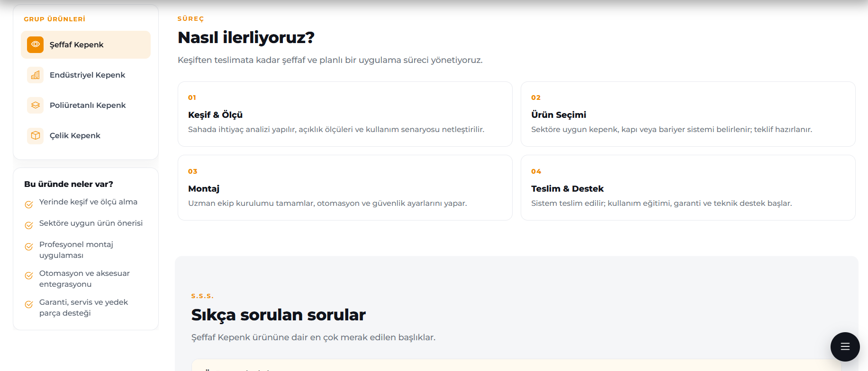Click the step number 04 label
868x371 pixels.
pyautogui.click(x=536, y=171)
